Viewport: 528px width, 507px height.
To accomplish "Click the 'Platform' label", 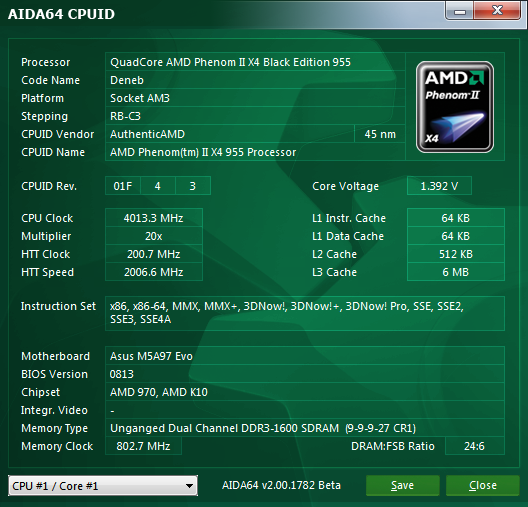I will [x=42, y=98].
